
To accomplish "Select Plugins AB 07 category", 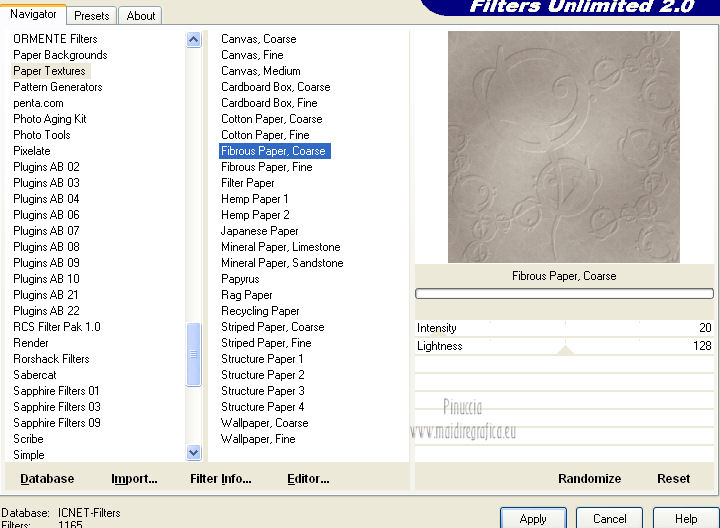I will coord(46,230).
